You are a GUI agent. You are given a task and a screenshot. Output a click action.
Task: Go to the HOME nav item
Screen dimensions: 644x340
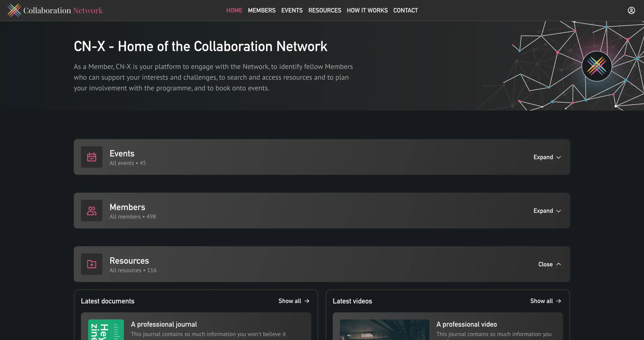234,10
